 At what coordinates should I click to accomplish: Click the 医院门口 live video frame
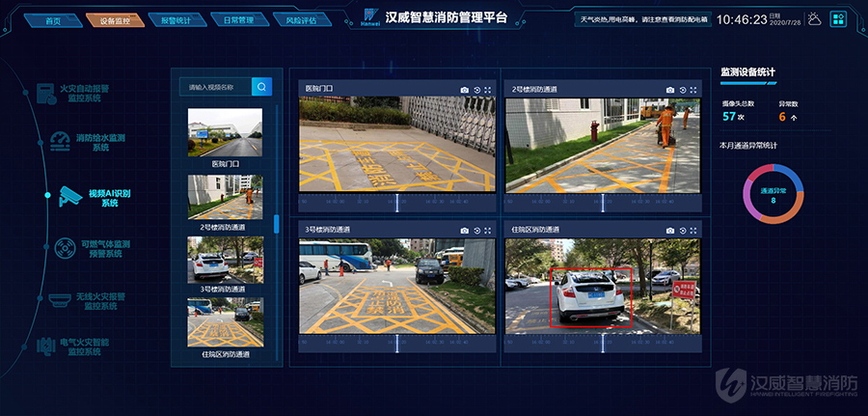click(397, 144)
